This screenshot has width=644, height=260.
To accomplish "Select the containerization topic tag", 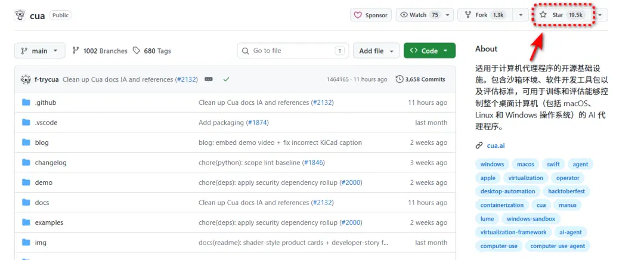I will [502, 205].
